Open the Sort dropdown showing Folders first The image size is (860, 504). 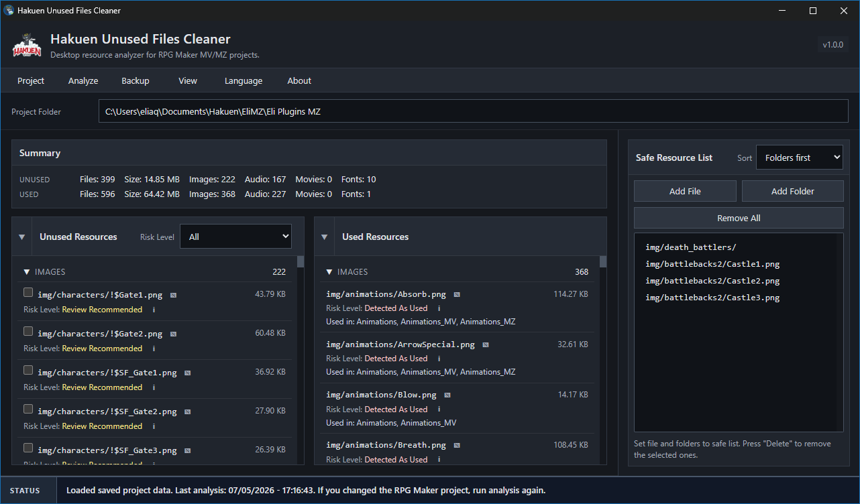pyautogui.click(x=800, y=157)
